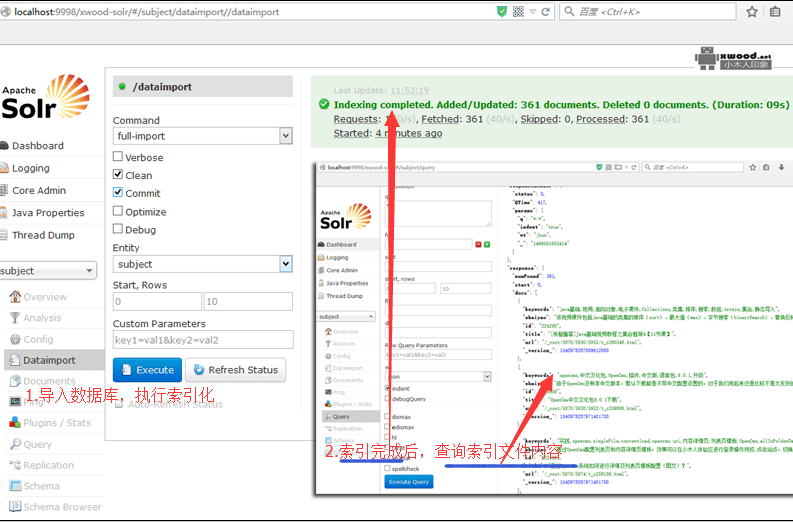Go to Core Admin menu item
793x522 pixels.
click(39, 190)
